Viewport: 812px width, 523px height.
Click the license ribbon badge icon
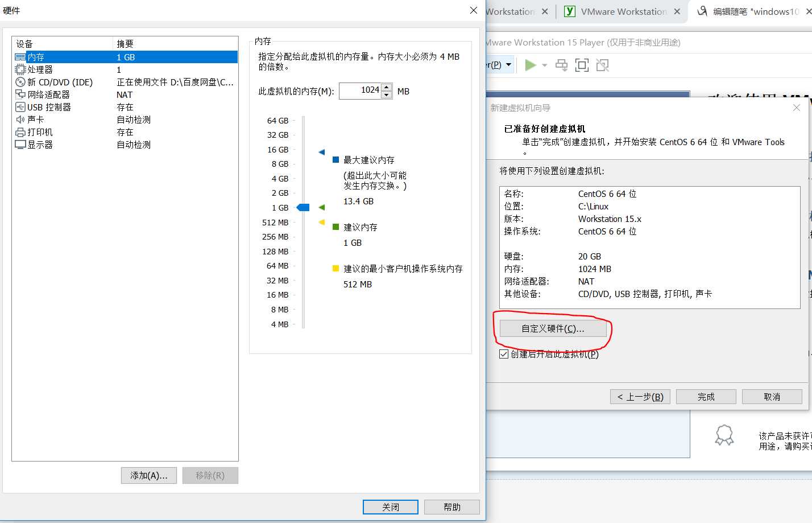[724, 435]
